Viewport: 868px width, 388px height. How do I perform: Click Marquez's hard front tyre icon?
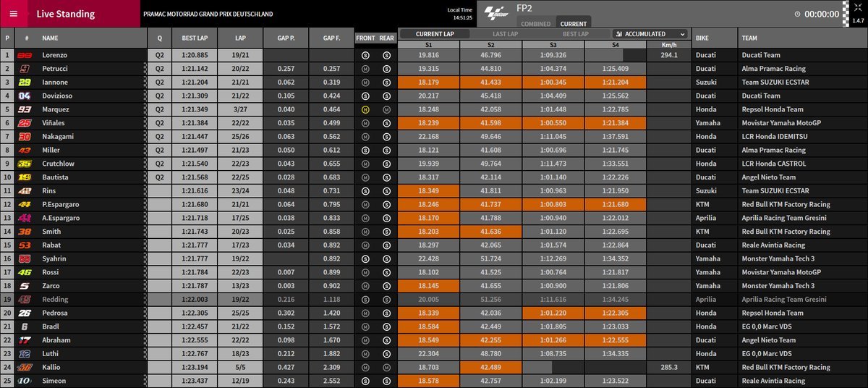[x=366, y=109]
